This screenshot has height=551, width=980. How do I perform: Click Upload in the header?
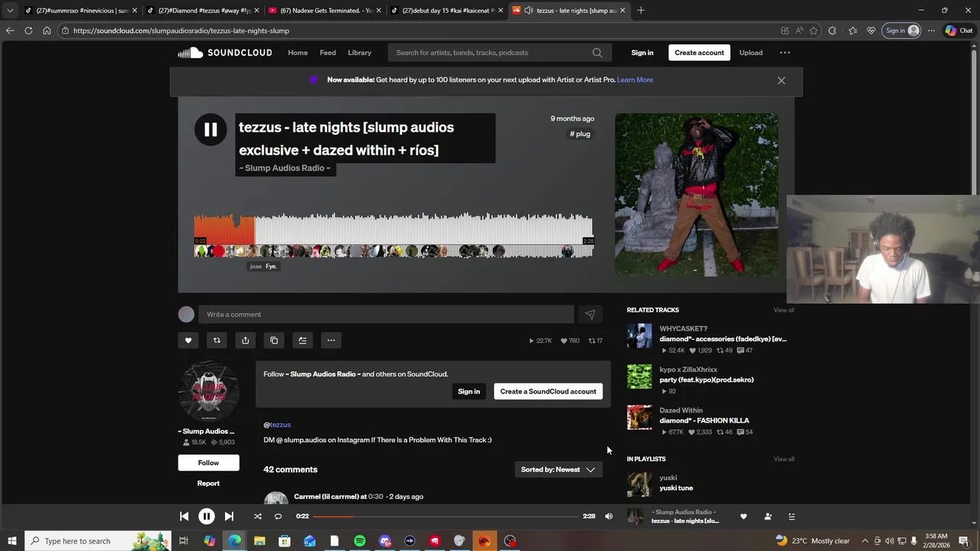point(750,53)
